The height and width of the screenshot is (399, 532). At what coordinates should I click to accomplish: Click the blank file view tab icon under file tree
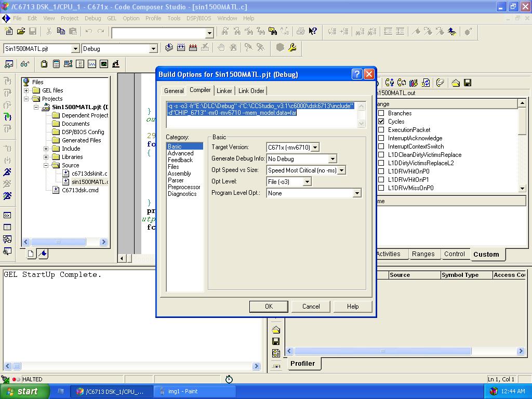point(31,254)
